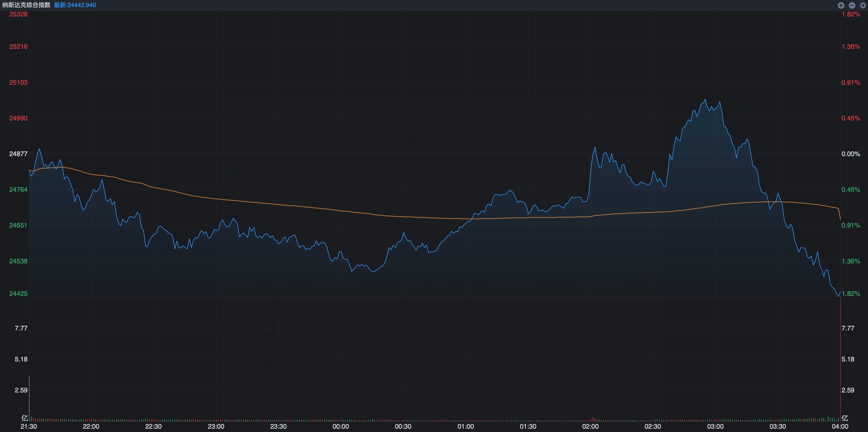Click 2.59 on the left volume axis
868x432 pixels.
coord(21,390)
